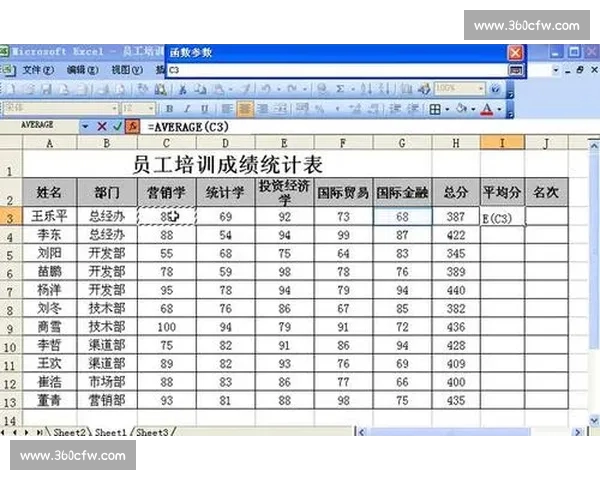Click the AutoSum sigma icon
Screen dimensions: 600x480
pyautogui.click(x=340, y=89)
